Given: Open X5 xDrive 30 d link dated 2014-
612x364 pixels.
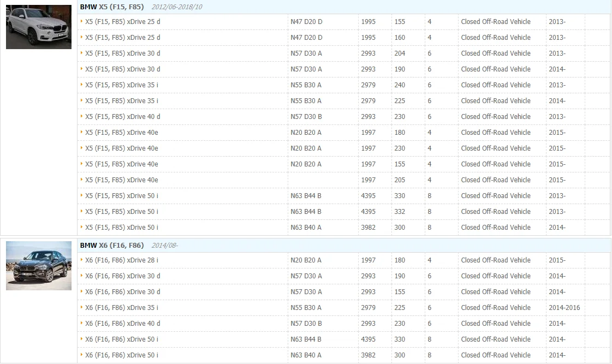Looking at the screenshot, I should pyautogui.click(x=122, y=69).
